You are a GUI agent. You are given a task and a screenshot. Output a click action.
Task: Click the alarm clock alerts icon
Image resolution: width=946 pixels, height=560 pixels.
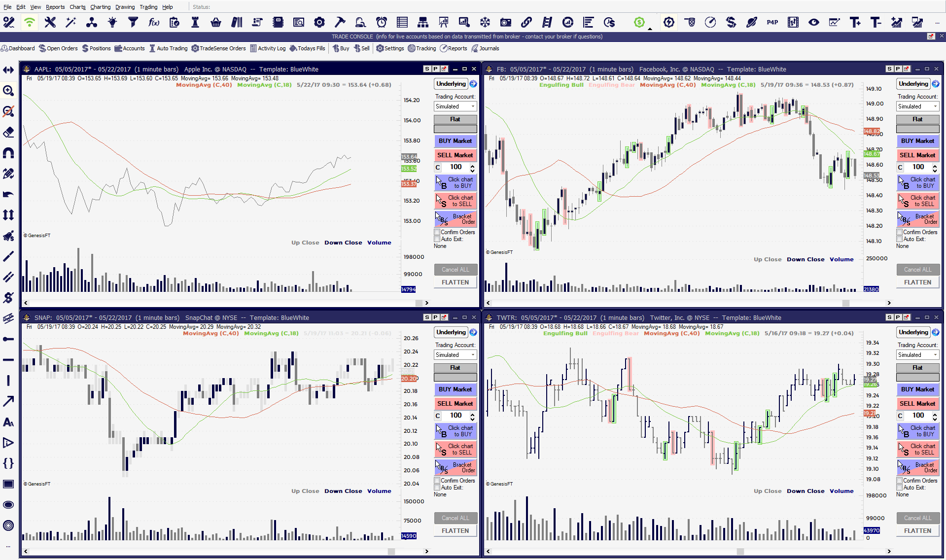[382, 22]
